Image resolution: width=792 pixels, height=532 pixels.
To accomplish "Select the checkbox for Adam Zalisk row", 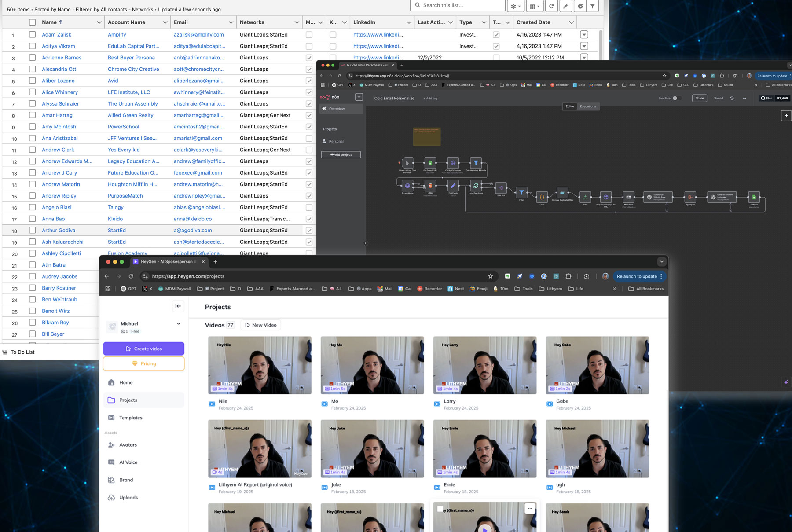I will click(x=33, y=34).
